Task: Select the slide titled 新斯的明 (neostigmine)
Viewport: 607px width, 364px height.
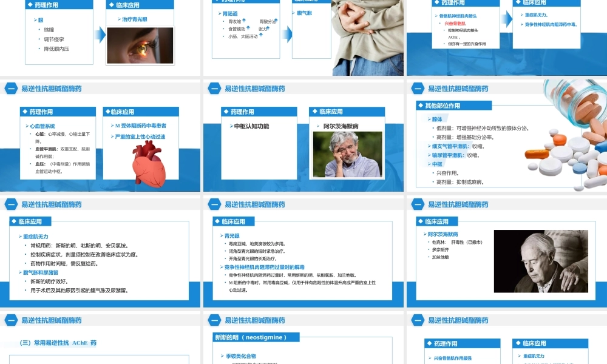Action: tap(303, 338)
